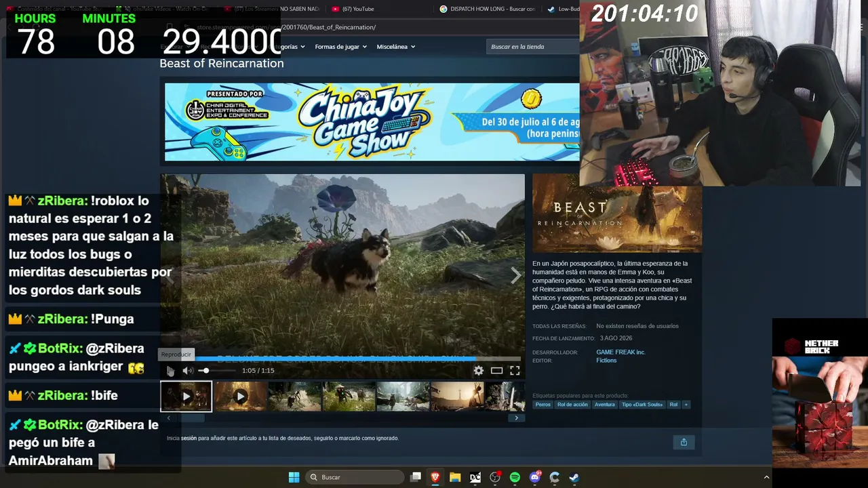Select the Rol de acción tag

point(572,405)
